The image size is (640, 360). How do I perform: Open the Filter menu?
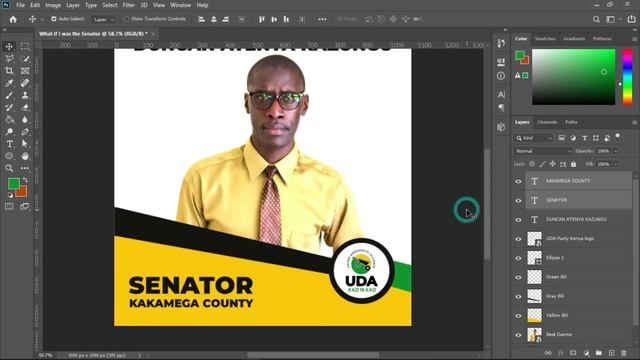coord(129,5)
